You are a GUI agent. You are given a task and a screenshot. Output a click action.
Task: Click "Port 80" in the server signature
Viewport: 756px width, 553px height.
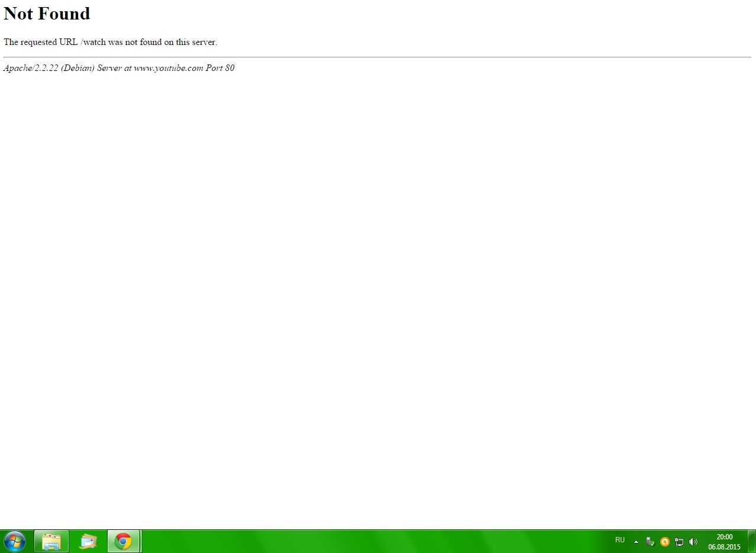[220, 68]
